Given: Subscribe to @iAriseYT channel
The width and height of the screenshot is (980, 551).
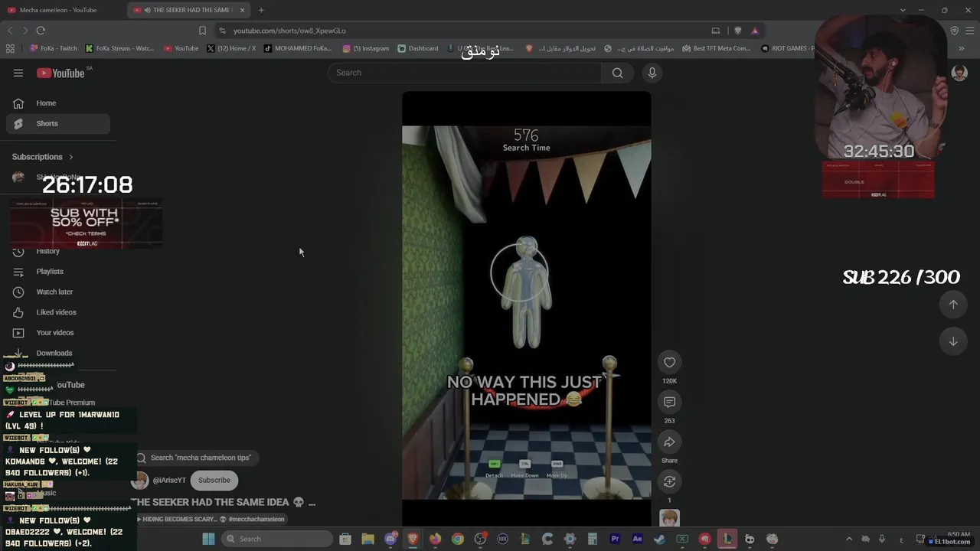Looking at the screenshot, I should pyautogui.click(x=214, y=481).
